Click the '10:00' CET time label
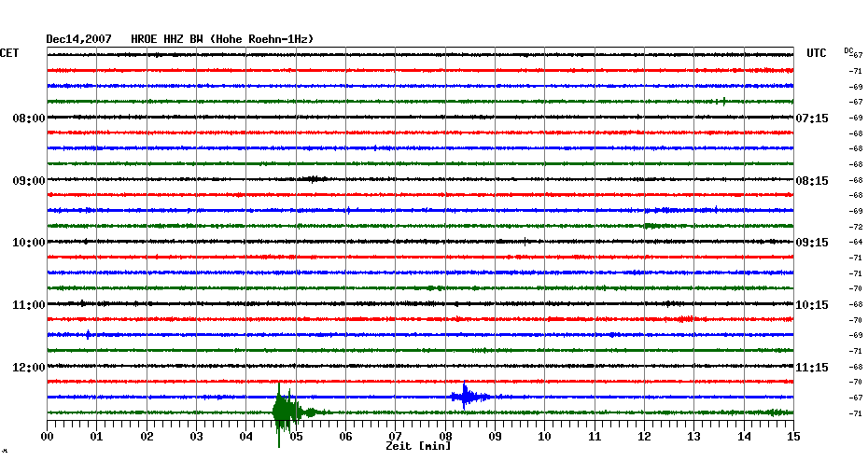The height and width of the screenshot is (461, 868). [29, 243]
